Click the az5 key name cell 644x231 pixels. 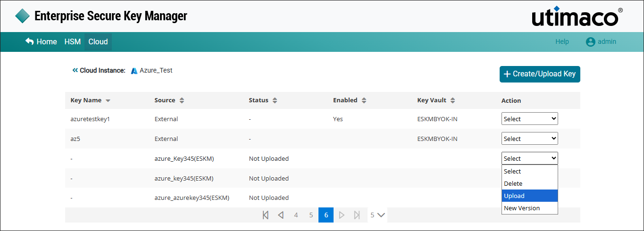click(75, 139)
